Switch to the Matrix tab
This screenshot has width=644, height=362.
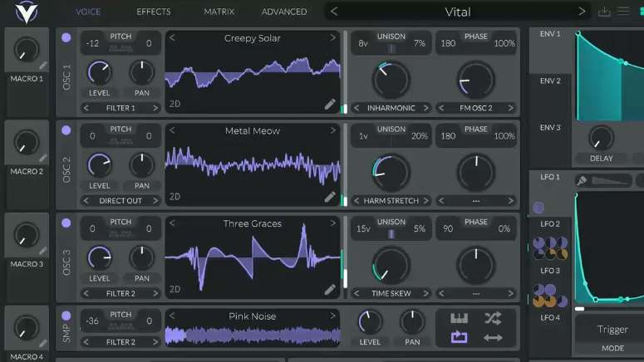(219, 12)
